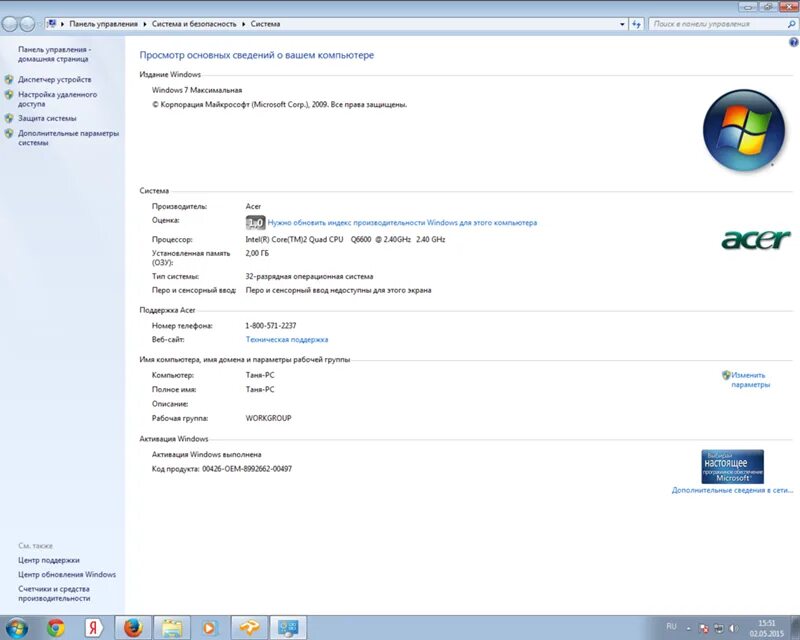Click shield icon beside 'Защита системы'
This screenshot has width=800, height=640.
tap(9, 118)
